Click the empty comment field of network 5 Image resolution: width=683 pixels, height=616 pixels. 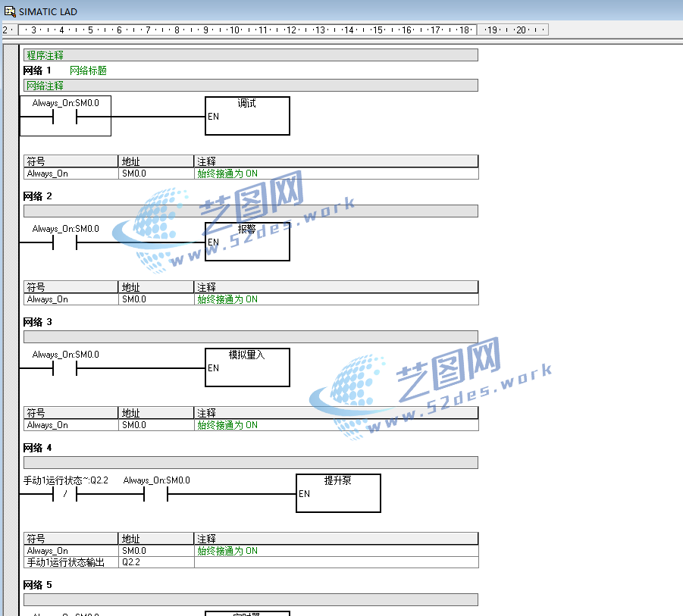[250, 600]
